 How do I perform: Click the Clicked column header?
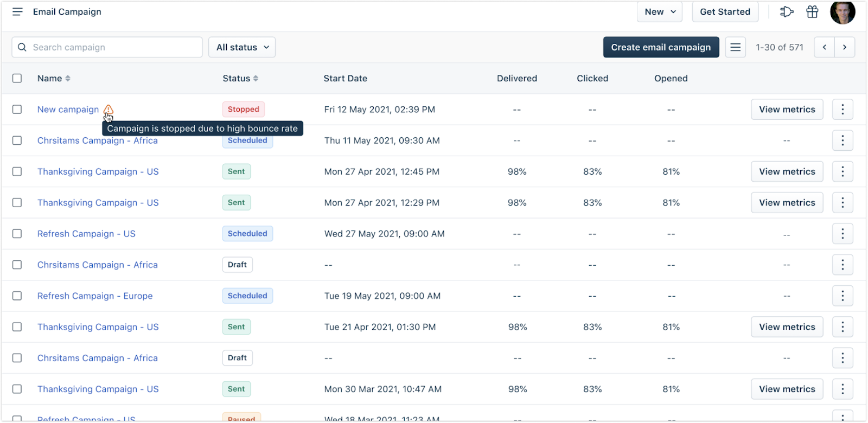tap(592, 79)
